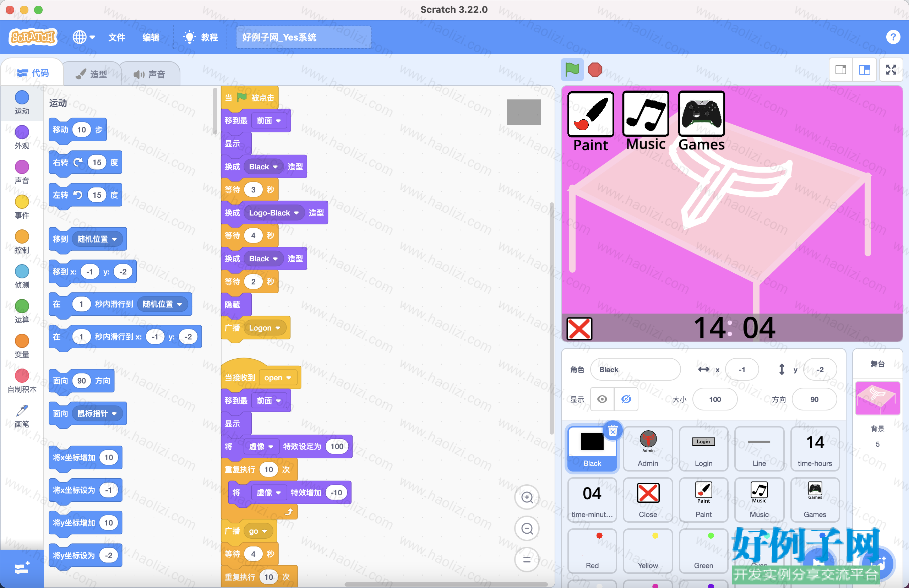Select the time-hours sprite

(x=815, y=449)
